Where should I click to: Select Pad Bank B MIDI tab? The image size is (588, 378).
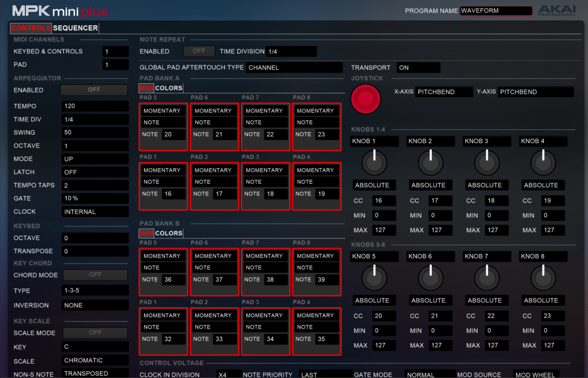146,233
